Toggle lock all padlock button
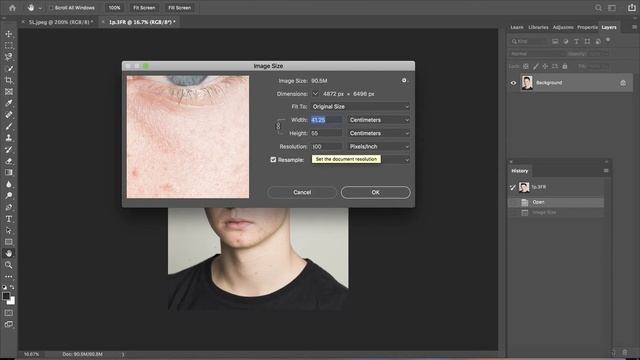Image resolution: width=640 pixels, height=360 pixels. pyautogui.click(x=565, y=66)
